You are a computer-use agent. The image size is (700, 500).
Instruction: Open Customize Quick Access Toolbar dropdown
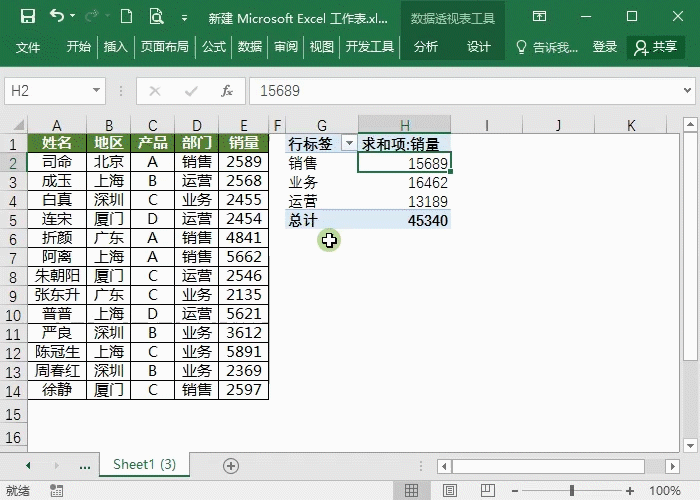coord(184,18)
